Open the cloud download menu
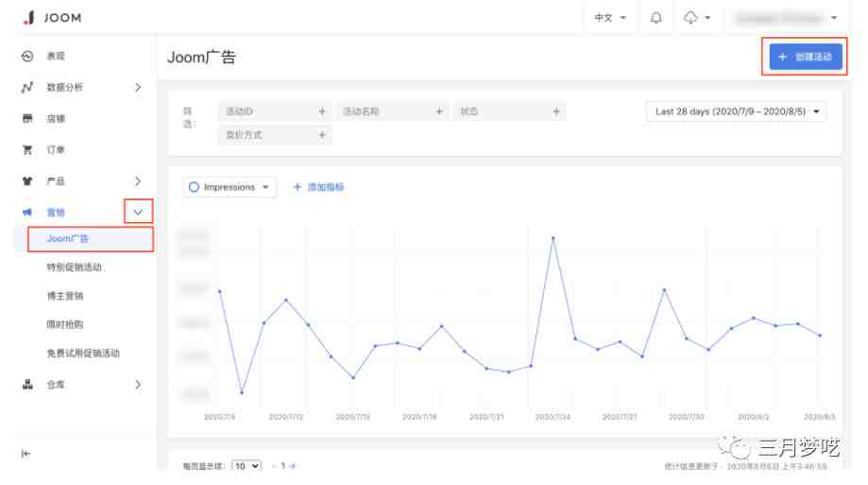Viewport: 868px width, 485px height. (x=696, y=18)
